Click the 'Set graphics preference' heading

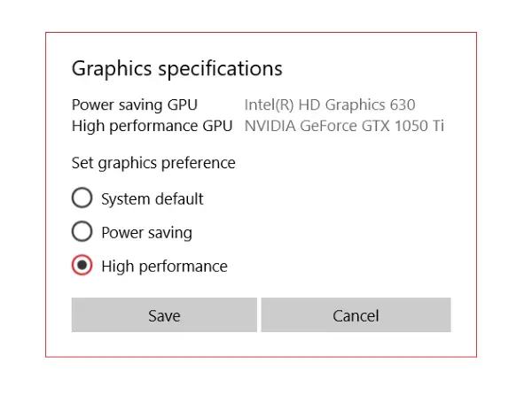pos(153,163)
